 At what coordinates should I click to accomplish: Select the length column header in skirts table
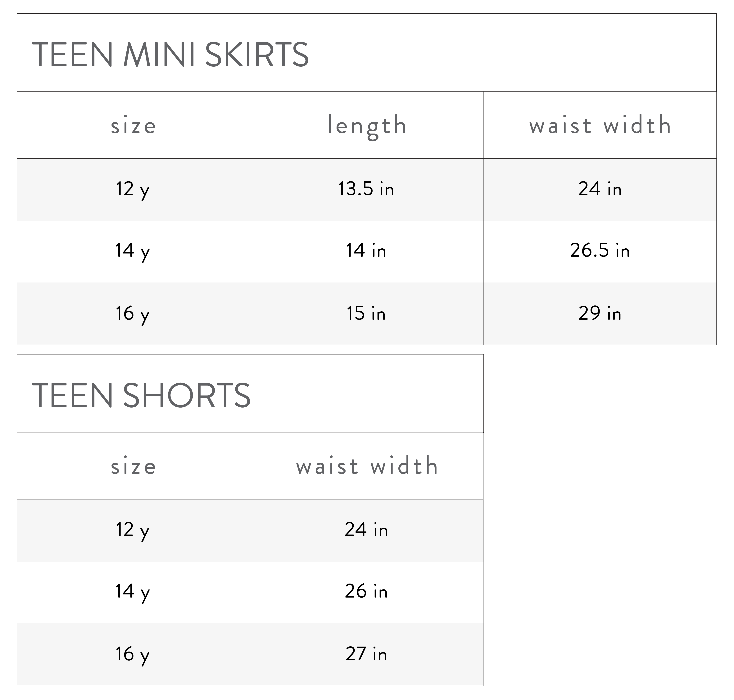pyautogui.click(x=366, y=125)
